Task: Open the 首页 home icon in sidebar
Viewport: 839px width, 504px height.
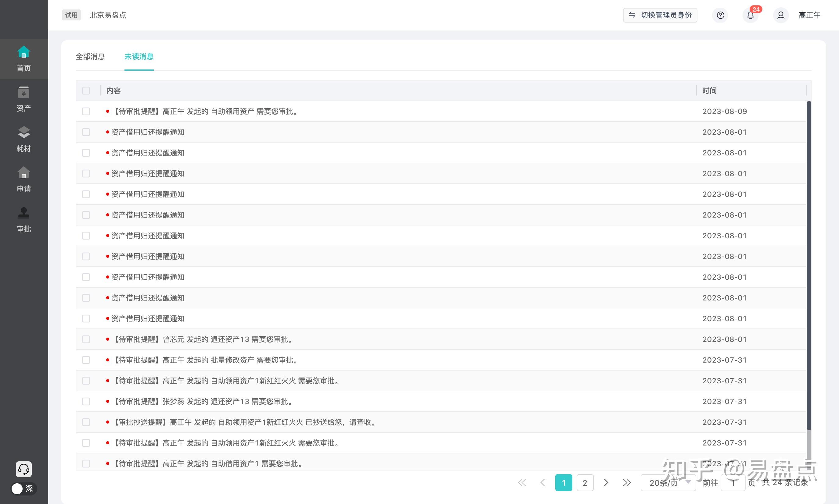Action: pos(23,52)
